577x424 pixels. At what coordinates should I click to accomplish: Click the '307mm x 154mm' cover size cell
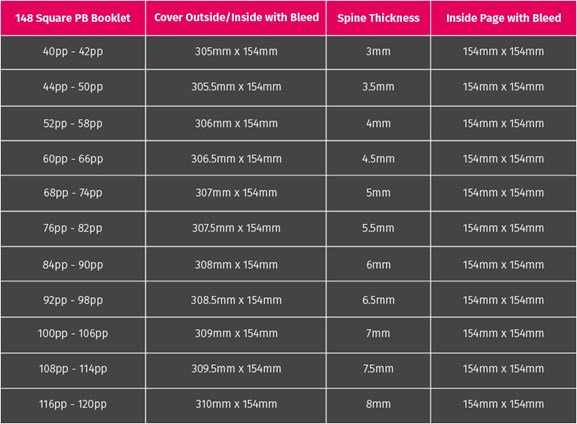[x=236, y=193]
